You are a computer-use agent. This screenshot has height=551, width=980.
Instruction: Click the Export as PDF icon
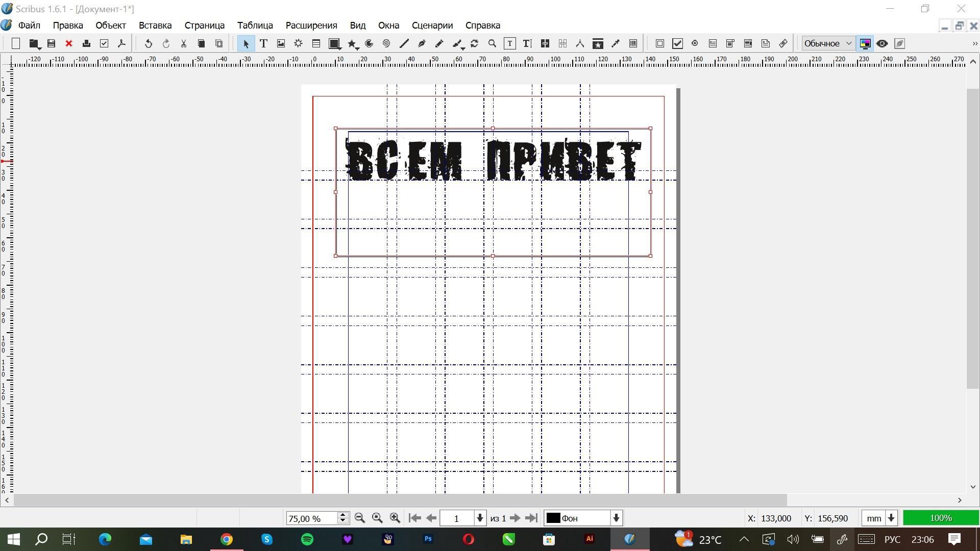pos(121,43)
